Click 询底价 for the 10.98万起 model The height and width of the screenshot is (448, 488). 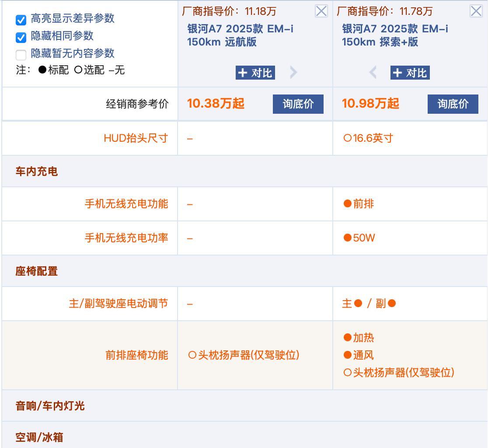click(x=453, y=104)
